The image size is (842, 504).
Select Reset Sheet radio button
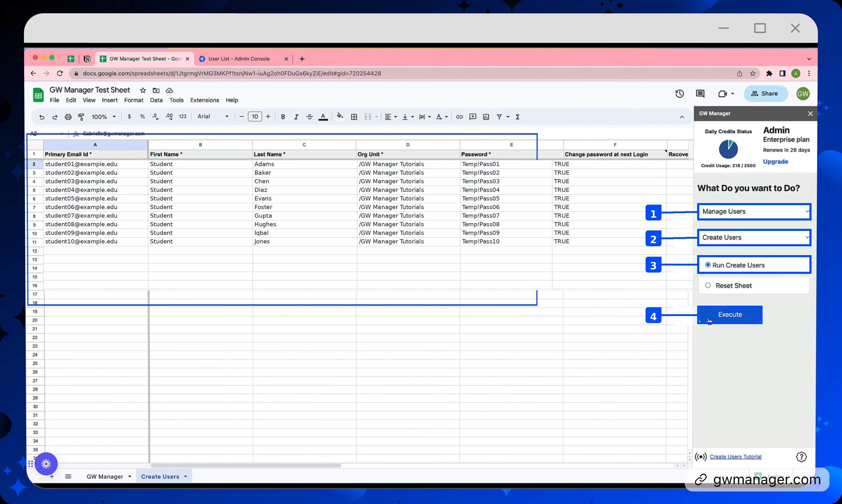point(708,285)
